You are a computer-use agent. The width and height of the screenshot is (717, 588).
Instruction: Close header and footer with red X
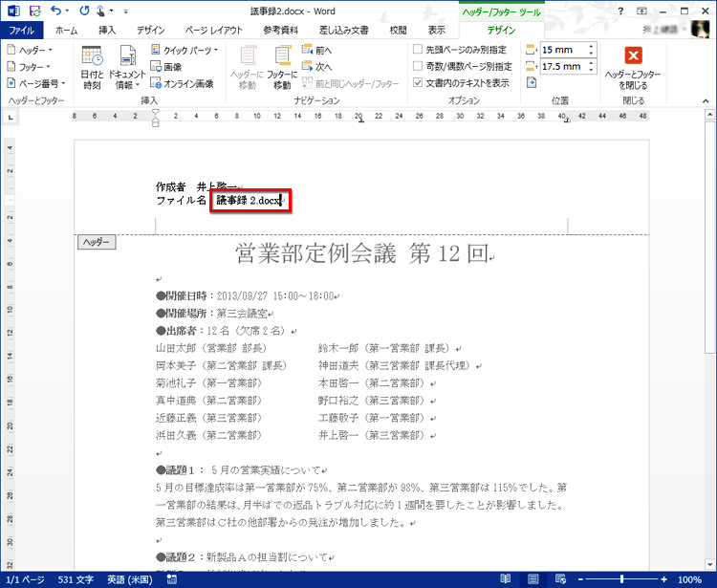633,55
